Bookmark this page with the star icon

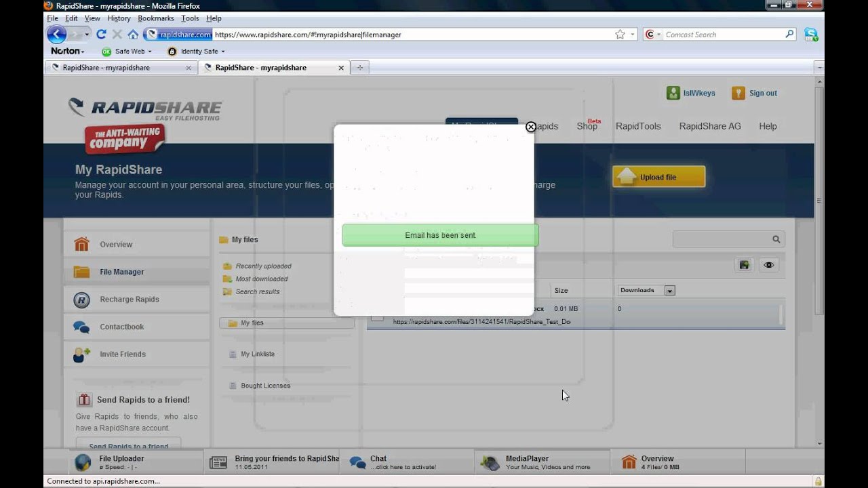pyautogui.click(x=620, y=35)
